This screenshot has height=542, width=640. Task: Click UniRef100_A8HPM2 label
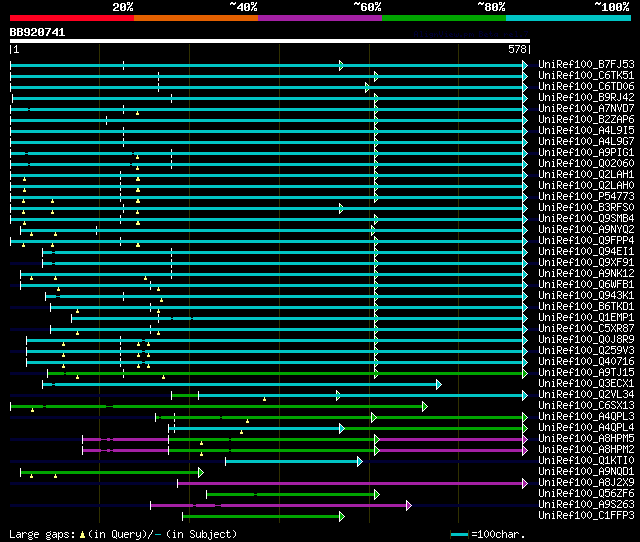click(x=586, y=450)
